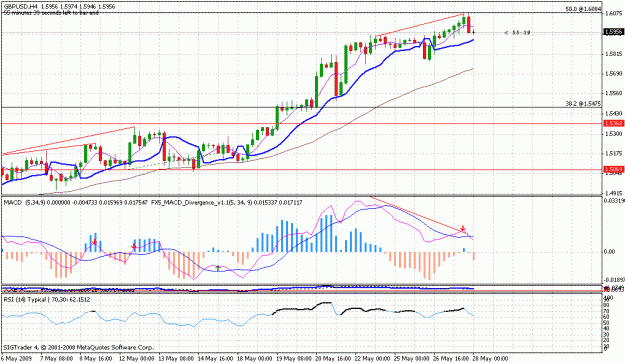The width and height of the screenshot is (625, 363).
Task: Click the '25 May 08:00' time axis label
Action: 412,359
